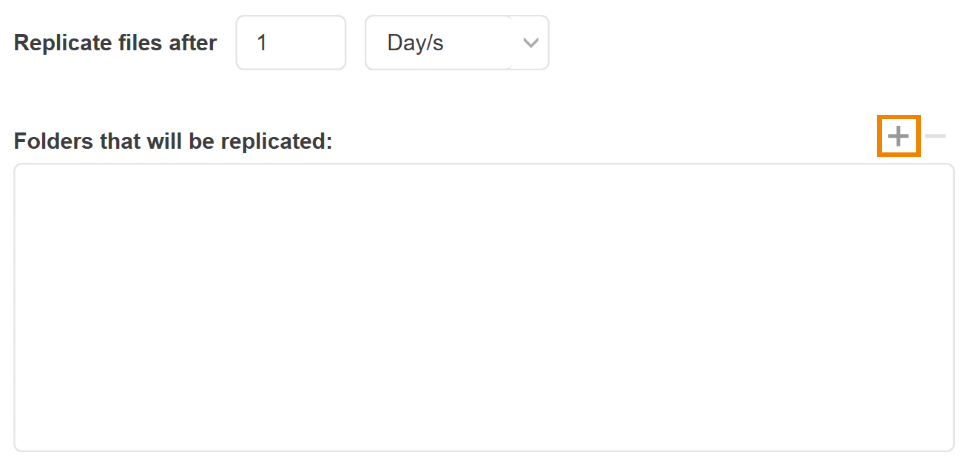Select the greyed-out remove folder dash icon

(935, 136)
